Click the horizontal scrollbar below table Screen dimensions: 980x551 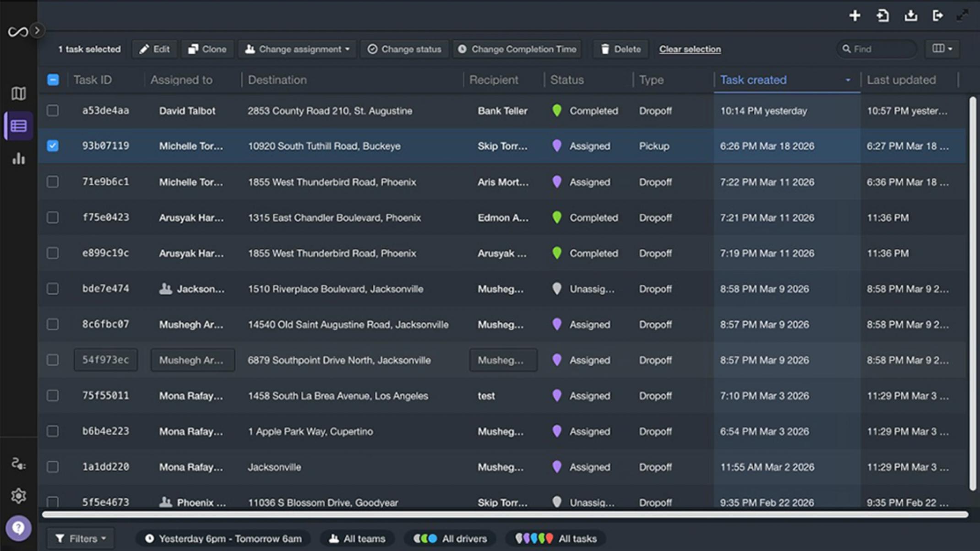point(505,514)
